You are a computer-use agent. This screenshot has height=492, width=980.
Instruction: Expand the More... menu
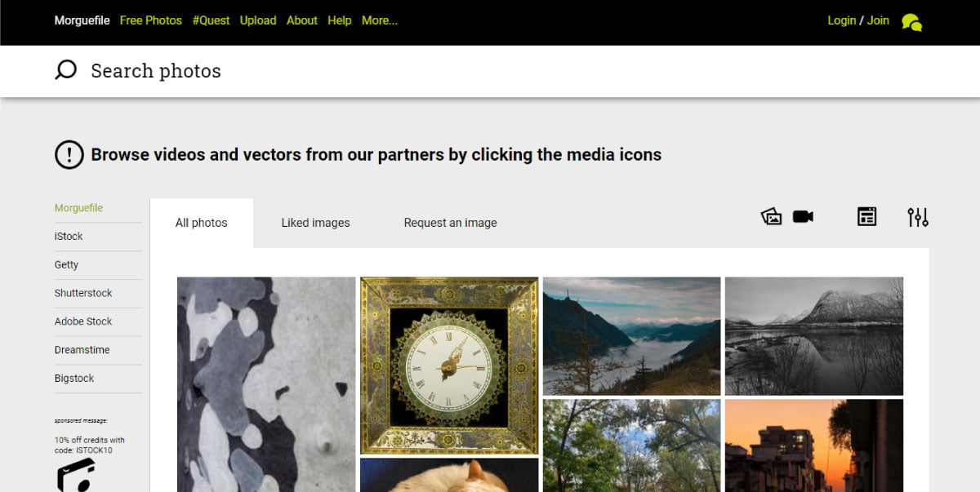(379, 20)
